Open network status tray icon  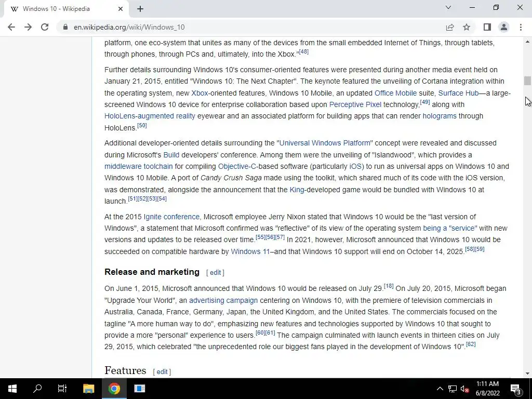(x=453, y=389)
